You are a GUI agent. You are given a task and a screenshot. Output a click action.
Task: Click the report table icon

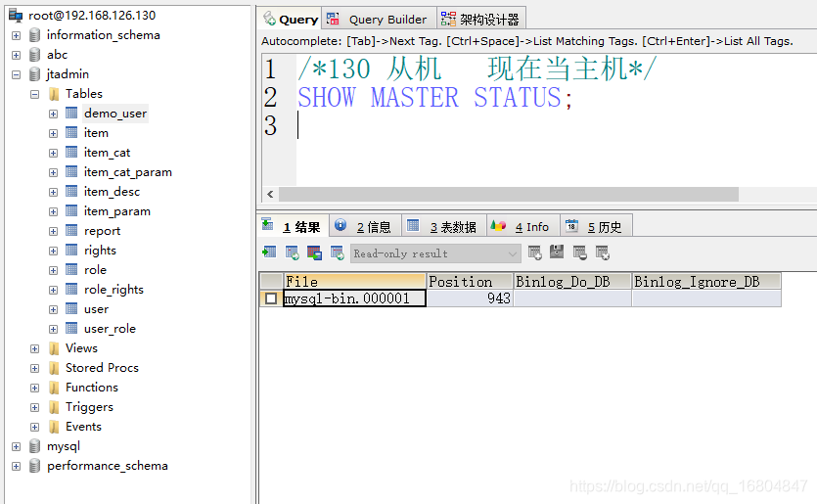[x=71, y=230]
